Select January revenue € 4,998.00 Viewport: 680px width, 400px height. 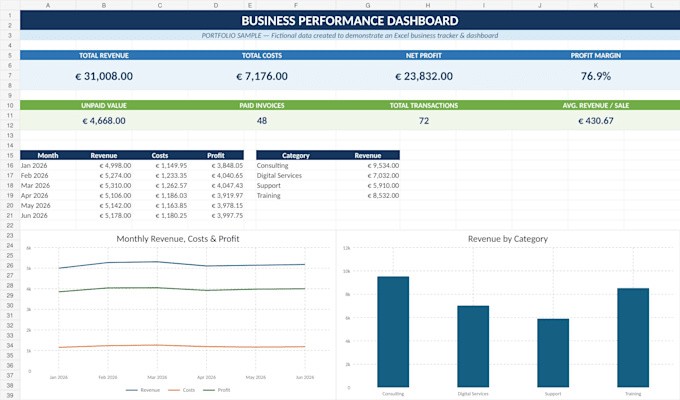[x=104, y=166]
